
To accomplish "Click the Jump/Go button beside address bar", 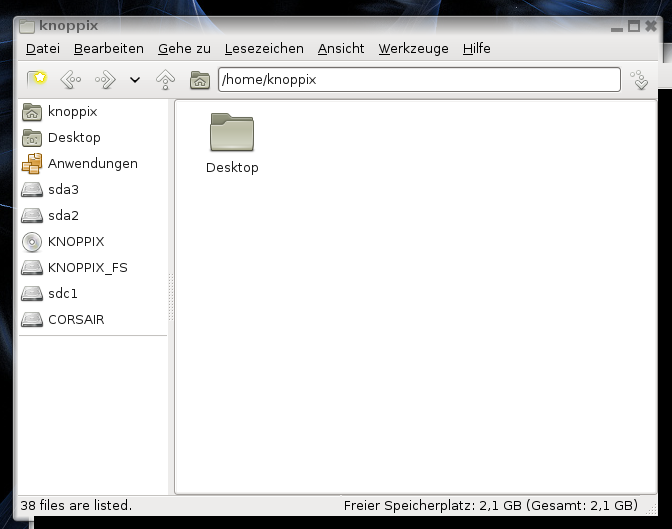I will pos(640,80).
